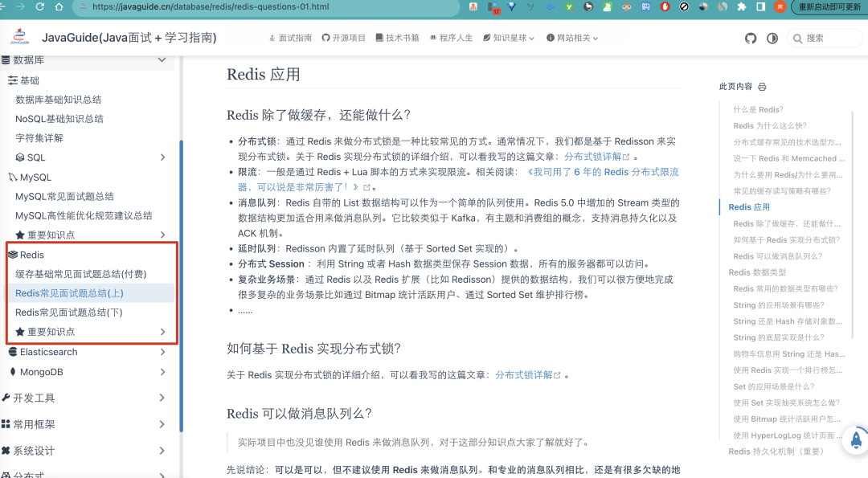Click the left sidebar vertical scrollbar
The image size is (868, 478).
[181, 285]
